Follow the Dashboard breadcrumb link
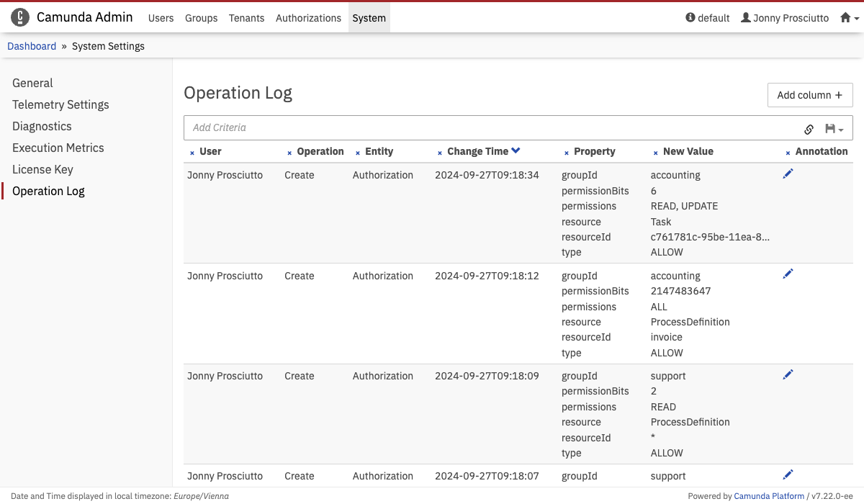Screen dimensions: 864x504 [x=32, y=46]
